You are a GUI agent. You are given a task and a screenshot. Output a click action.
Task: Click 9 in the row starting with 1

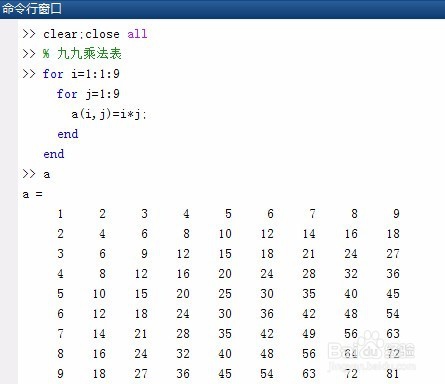click(396, 214)
